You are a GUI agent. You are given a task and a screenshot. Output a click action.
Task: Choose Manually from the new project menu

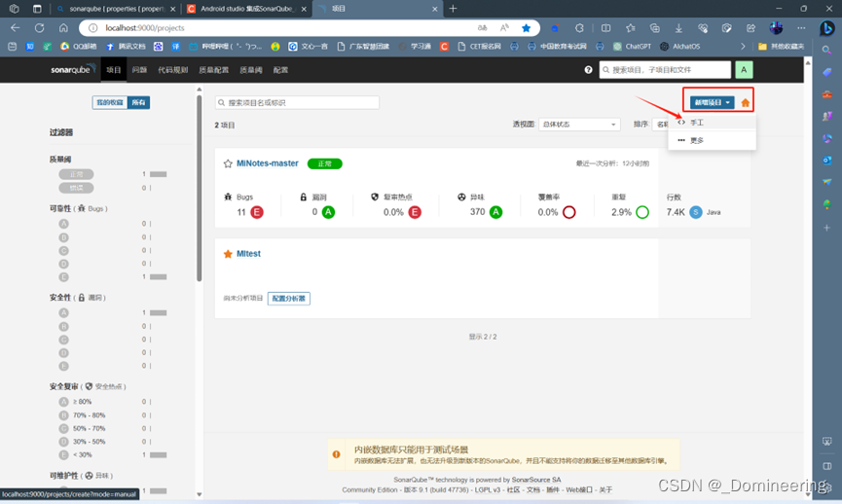click(712, 123)
